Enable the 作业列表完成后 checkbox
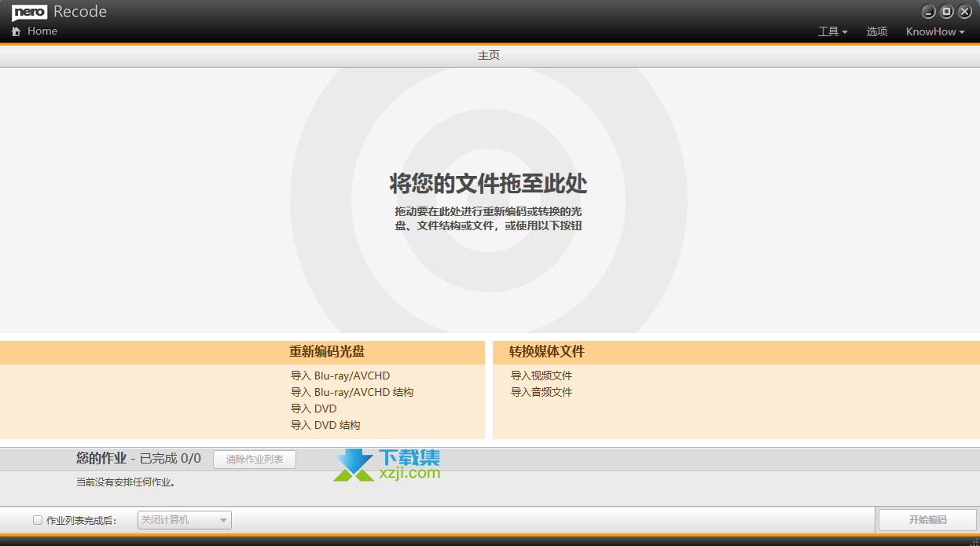This screenshot has width=980, height=546. [x=38, y=520]
